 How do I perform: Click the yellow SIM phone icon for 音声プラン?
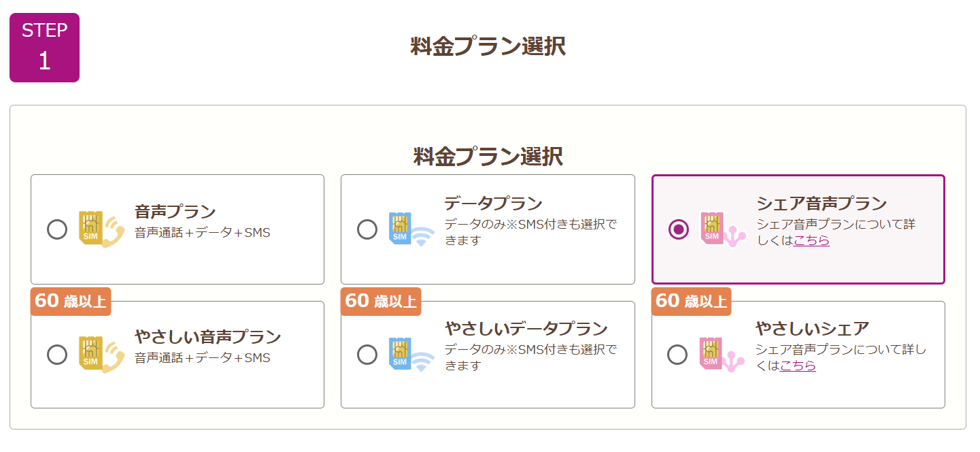(x=101, y=229)
